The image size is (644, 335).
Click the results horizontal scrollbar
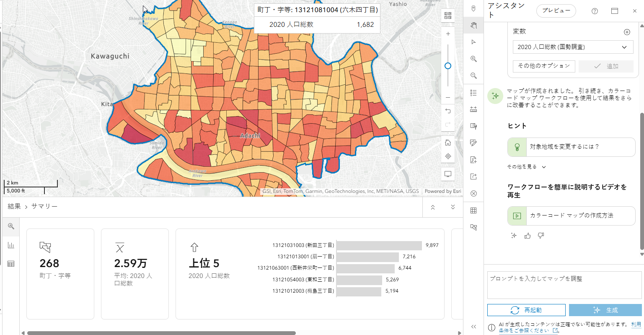click(161, 333)
